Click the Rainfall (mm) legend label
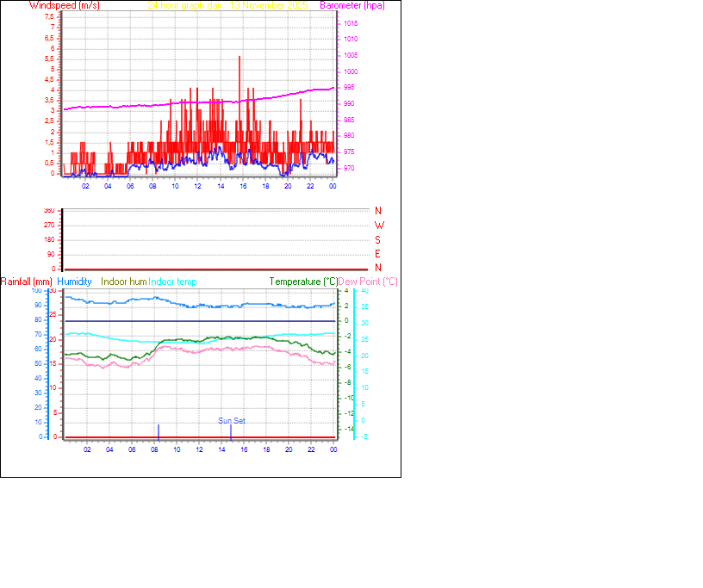 (x=26, y=282)
